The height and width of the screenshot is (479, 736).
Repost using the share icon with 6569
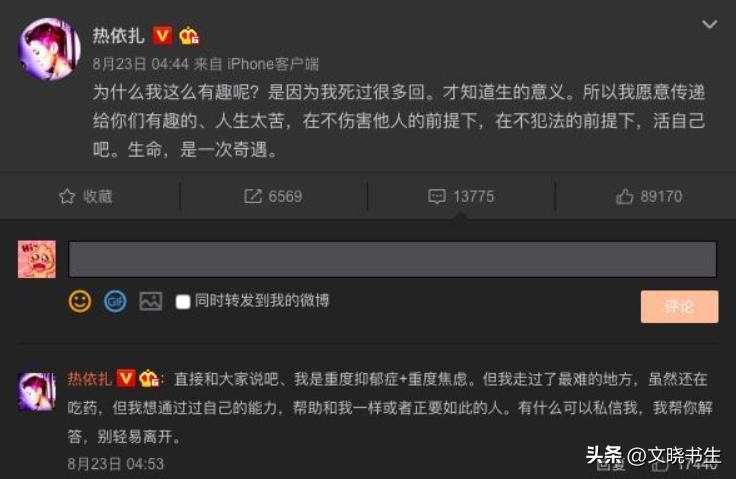273,196
